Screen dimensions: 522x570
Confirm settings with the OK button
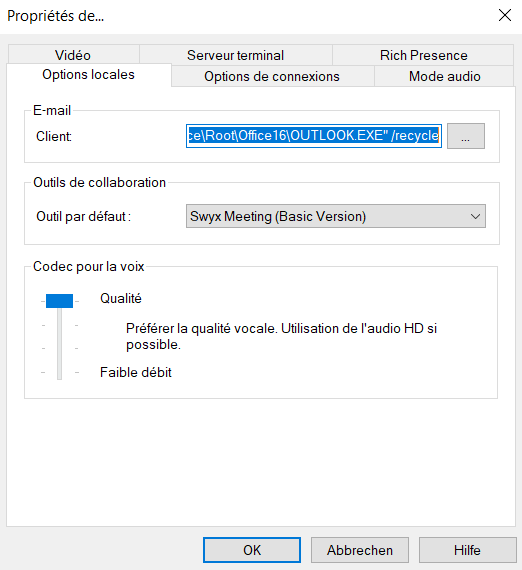[252, 550]
